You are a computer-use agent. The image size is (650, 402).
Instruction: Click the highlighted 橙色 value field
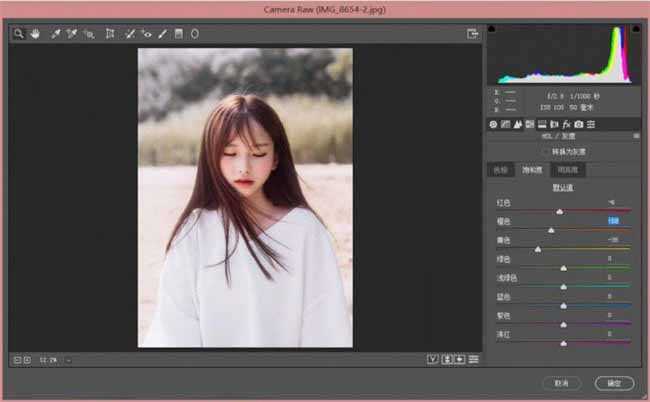point(614,220)
